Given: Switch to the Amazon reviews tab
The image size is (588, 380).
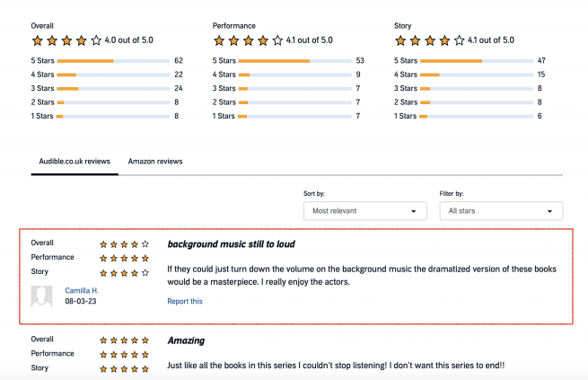Looking at the screenshot, I should tap(155, 162).
